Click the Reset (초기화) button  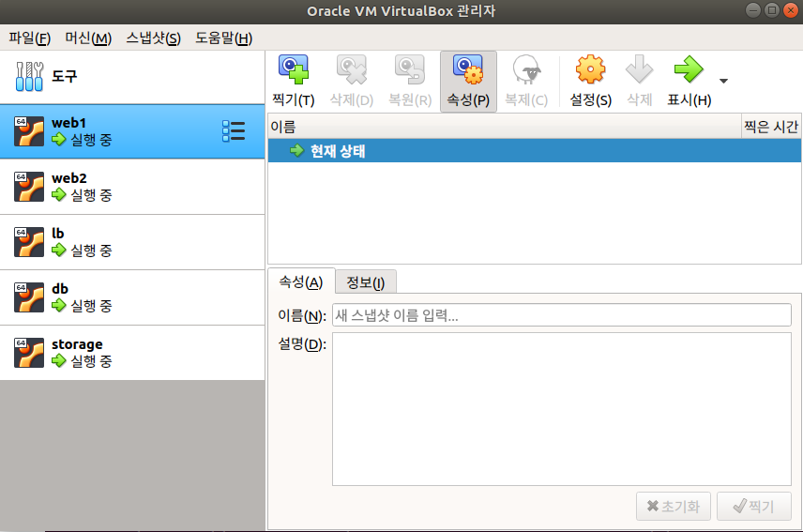click(x=673, y=507)
